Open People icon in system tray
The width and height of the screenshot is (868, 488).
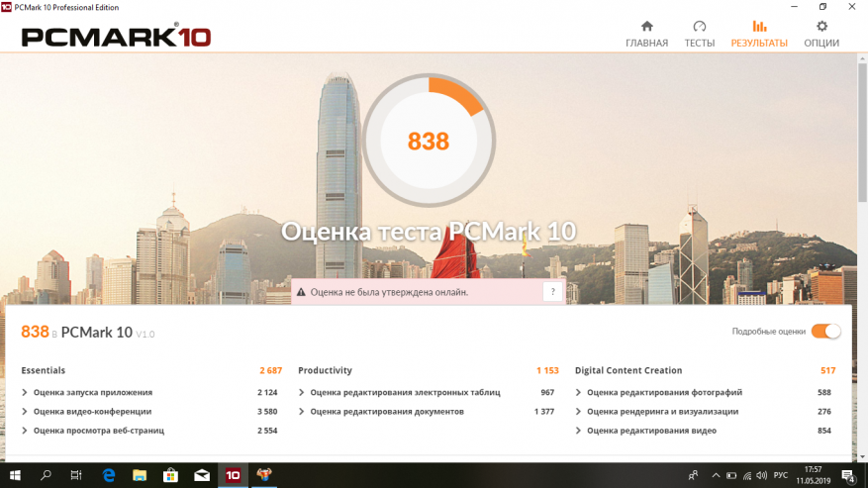[x=693, y=475]
